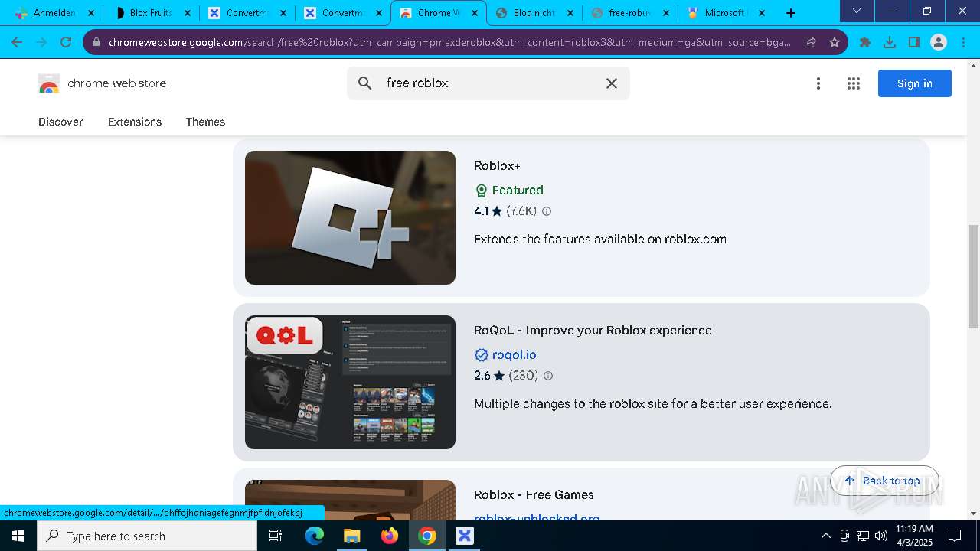
Task: Switch to the free-robux browser tab
Action: 629,13
